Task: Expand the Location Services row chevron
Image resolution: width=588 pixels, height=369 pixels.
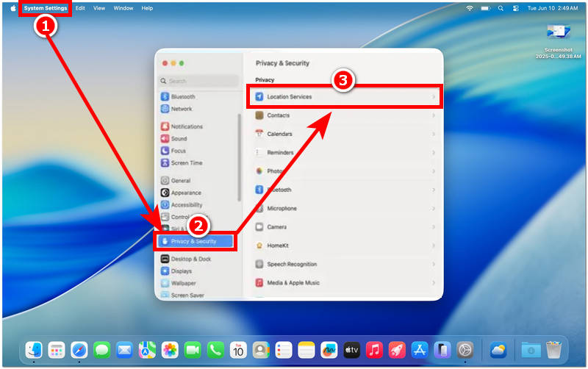Action: [433, 97]
